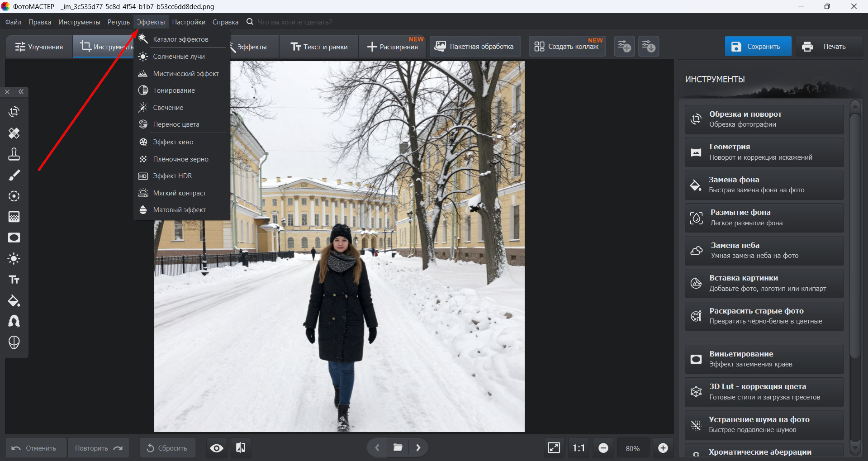Select the stamp tool in left sidebar
Image resolution: width=868 pixels, height=461 pixels.
14,154
